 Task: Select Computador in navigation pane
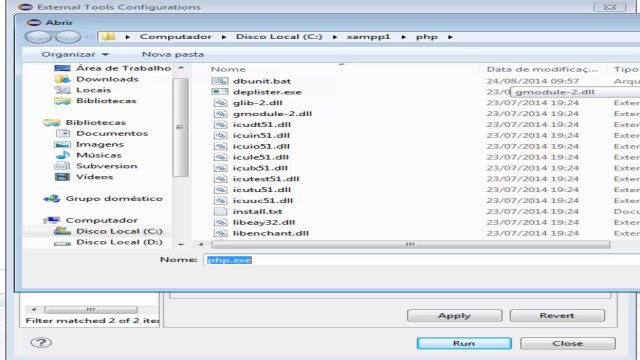click(102, 220)
